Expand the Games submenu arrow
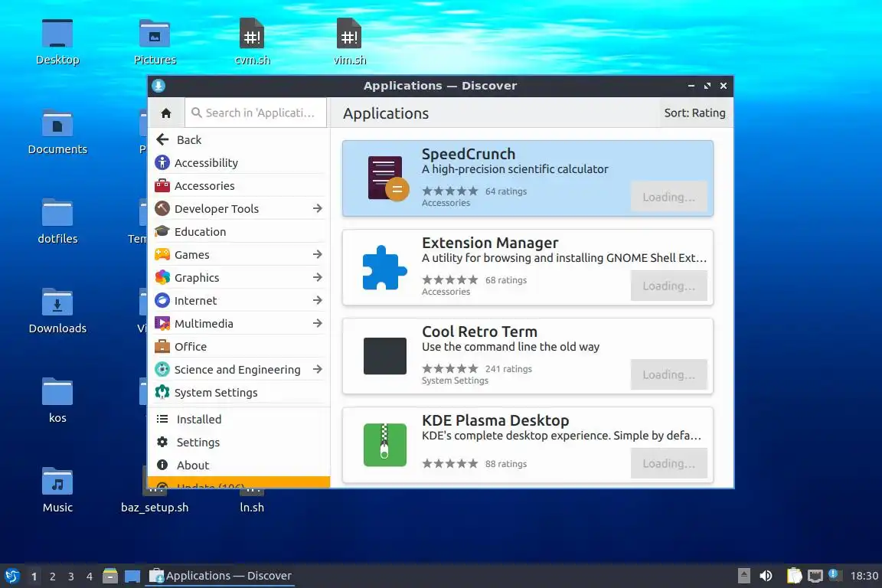Screen dimensions: 882x588 317,254
